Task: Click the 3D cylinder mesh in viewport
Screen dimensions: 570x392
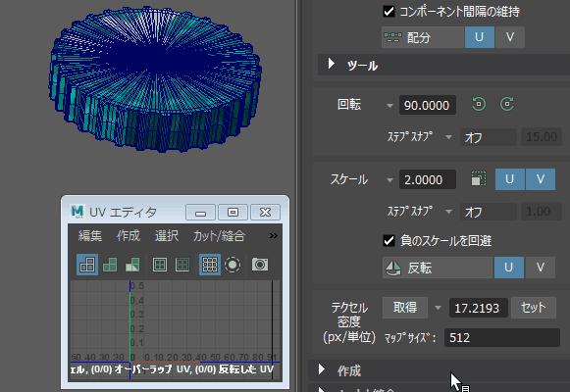Action: [x=155, y=78]
